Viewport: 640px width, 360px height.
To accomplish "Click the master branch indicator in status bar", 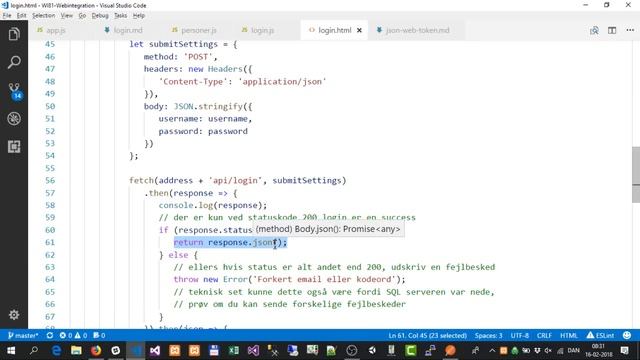I will pos(23,336).
